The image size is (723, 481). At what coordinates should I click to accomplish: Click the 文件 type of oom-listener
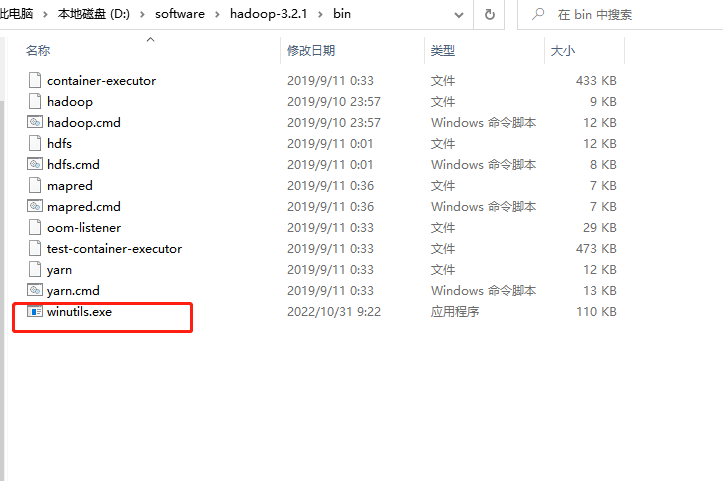(x=443, y=228)
